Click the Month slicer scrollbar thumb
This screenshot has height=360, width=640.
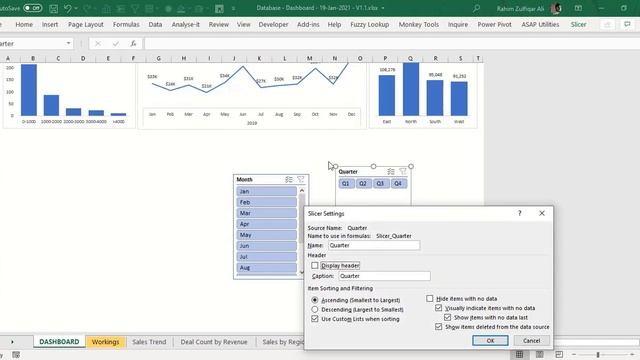302,218
